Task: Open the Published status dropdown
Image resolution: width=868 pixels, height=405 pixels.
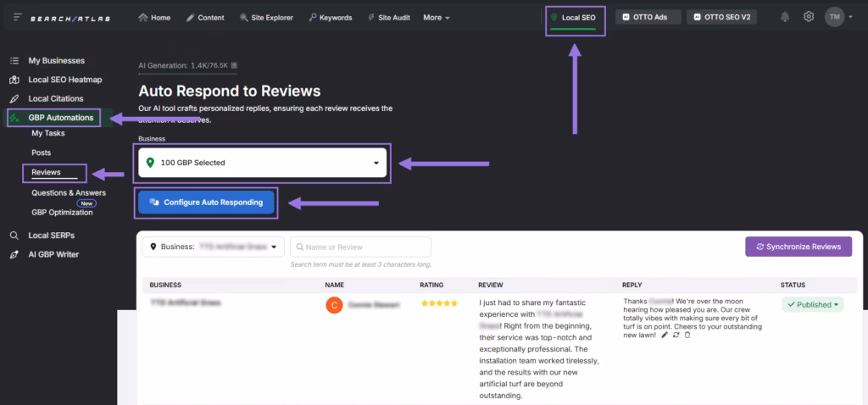Action: point(812,304)
